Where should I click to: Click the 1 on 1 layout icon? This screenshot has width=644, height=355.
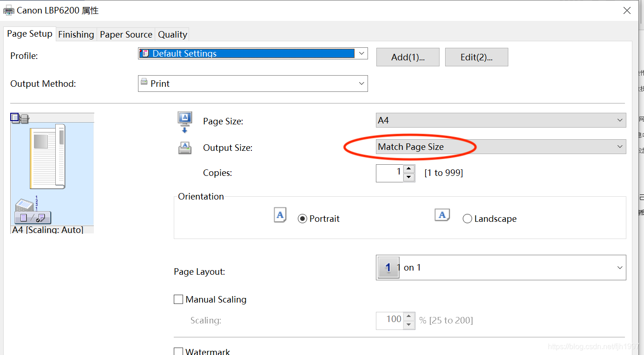pyautogui.click(x=388, y=268)
